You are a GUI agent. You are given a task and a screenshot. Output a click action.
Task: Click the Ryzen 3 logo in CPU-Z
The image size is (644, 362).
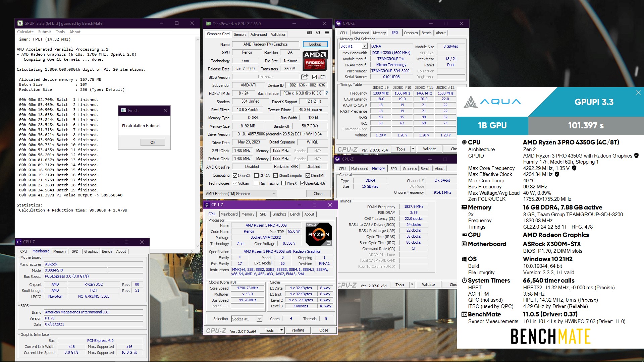319,234
